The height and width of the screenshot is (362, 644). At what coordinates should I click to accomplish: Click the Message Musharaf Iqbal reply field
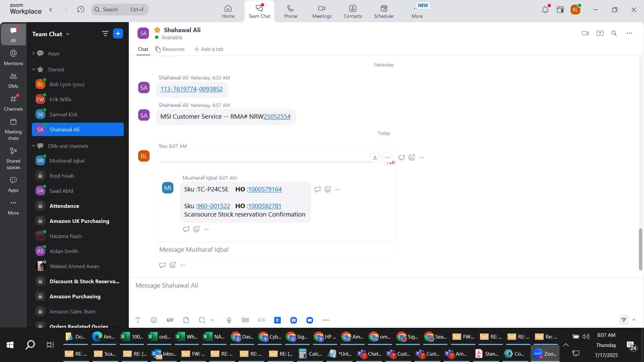coord(275,250)
